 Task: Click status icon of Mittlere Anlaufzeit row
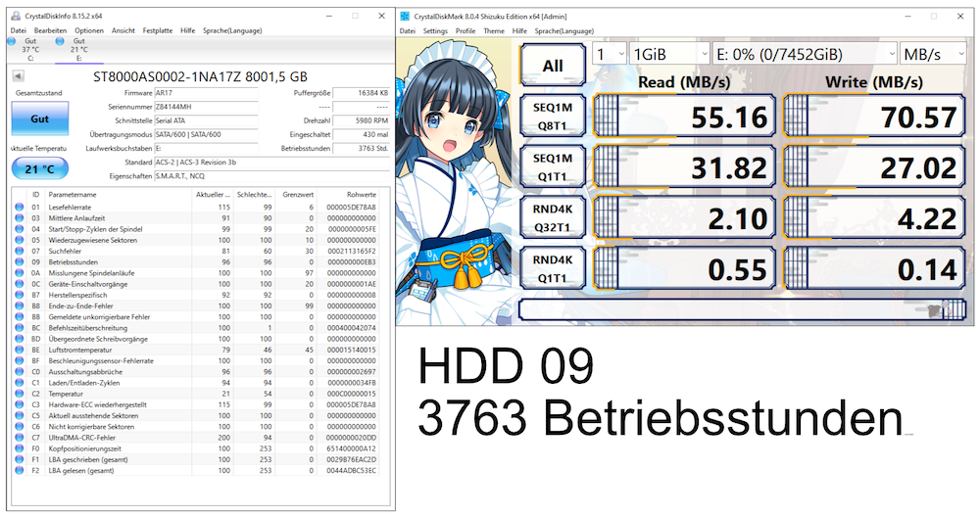point(20,218)
